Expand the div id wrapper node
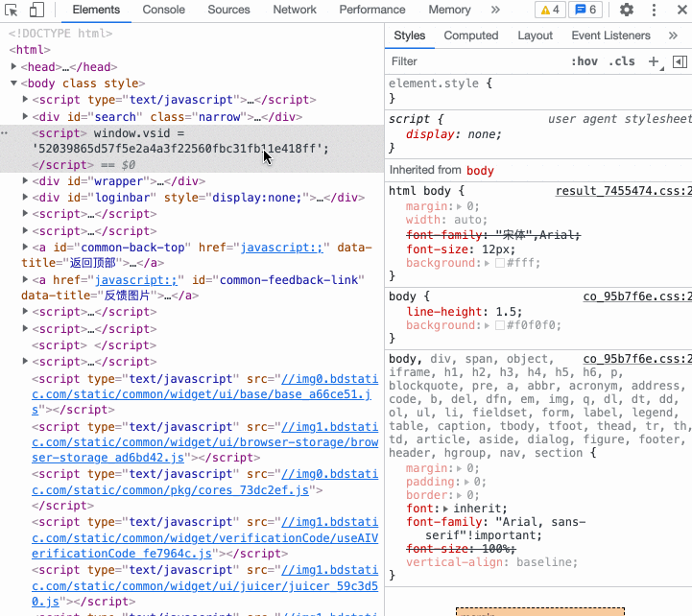Screen dimensions: 692x616 coord(25,180)
